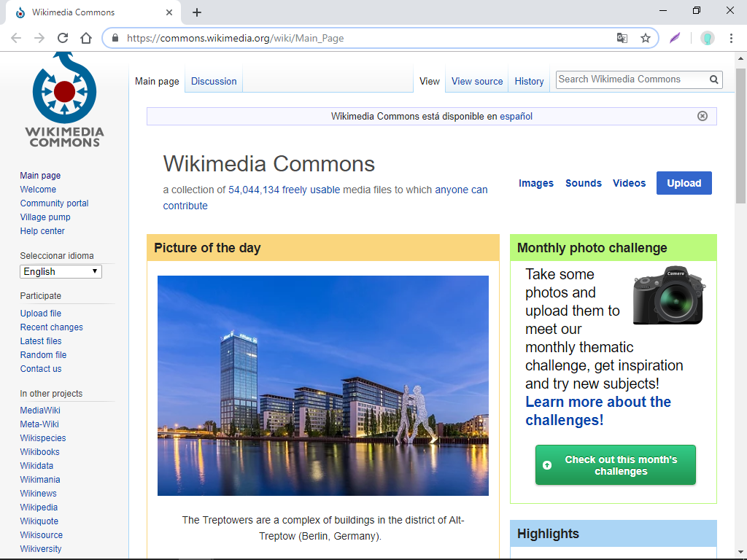Viewport: 747px width, 560px height.
Task: Click the browser forward arrow
Action: click(39, 38)
